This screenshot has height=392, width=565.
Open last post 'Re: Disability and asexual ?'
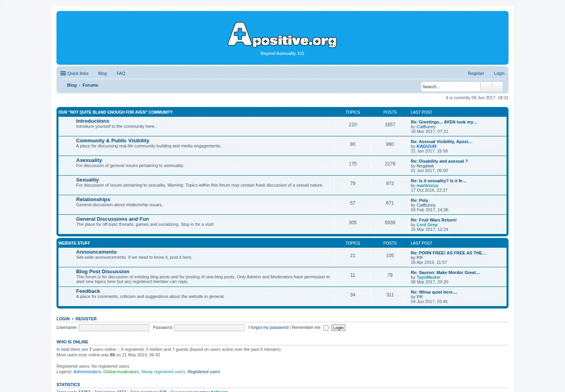(439, 161)
